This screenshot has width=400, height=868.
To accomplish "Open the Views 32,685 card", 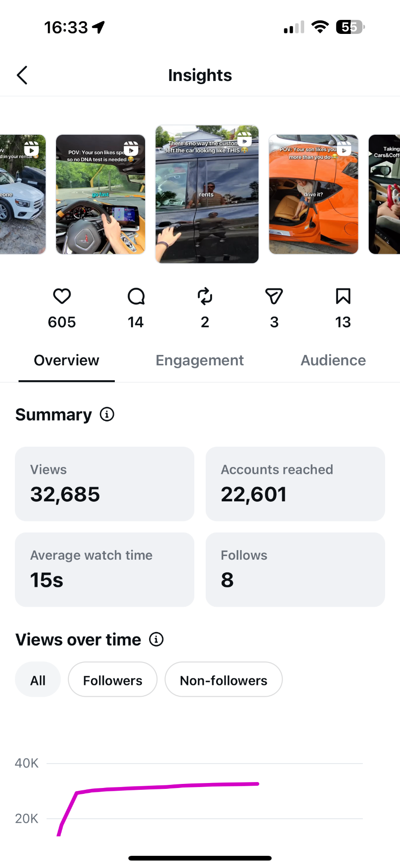I will (x=104, y=484).
